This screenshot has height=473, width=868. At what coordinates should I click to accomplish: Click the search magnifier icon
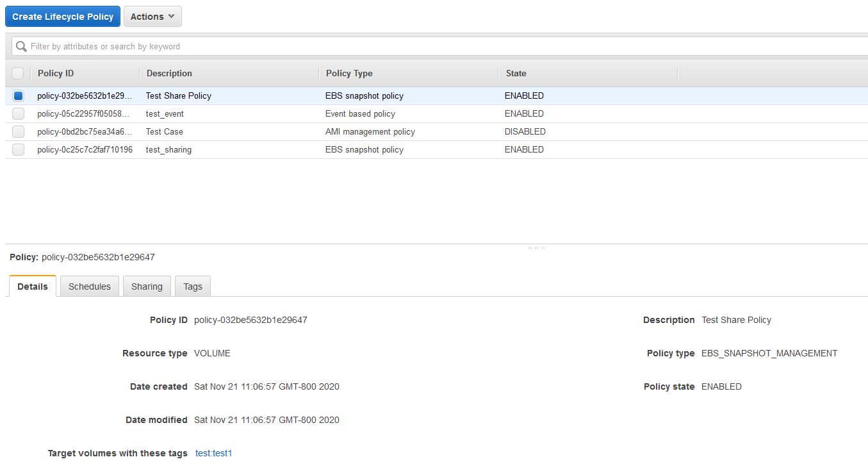(x=20, y=46)
